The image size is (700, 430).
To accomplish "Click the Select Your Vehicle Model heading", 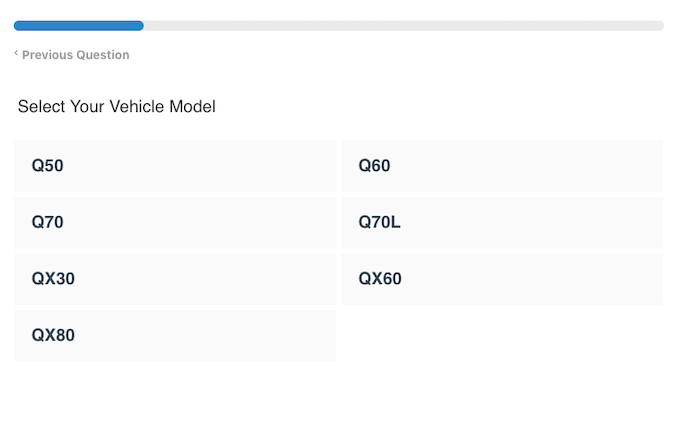I will [x=116, y=106].
